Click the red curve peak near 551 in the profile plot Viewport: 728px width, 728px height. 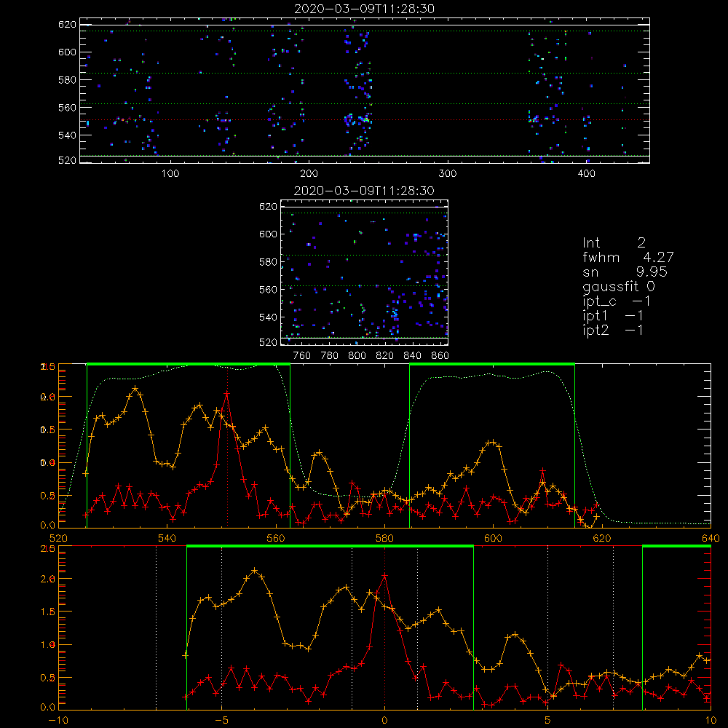point(226,394)
